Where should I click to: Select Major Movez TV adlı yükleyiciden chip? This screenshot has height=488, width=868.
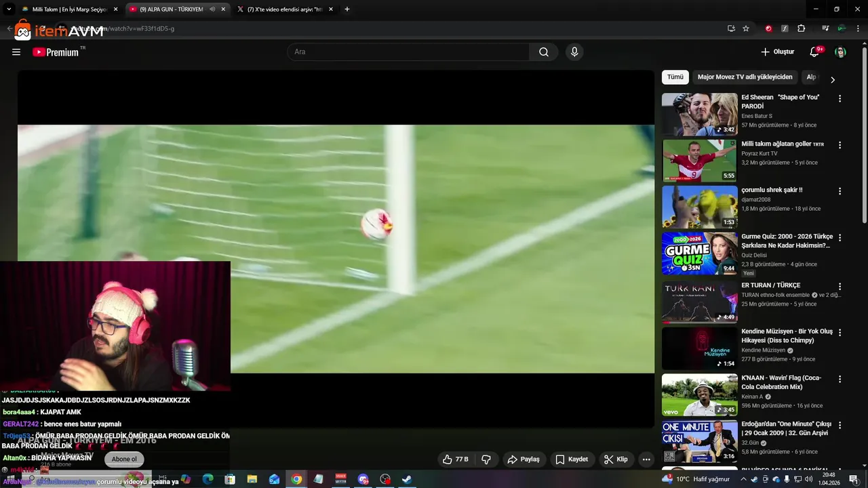(745, 77)
